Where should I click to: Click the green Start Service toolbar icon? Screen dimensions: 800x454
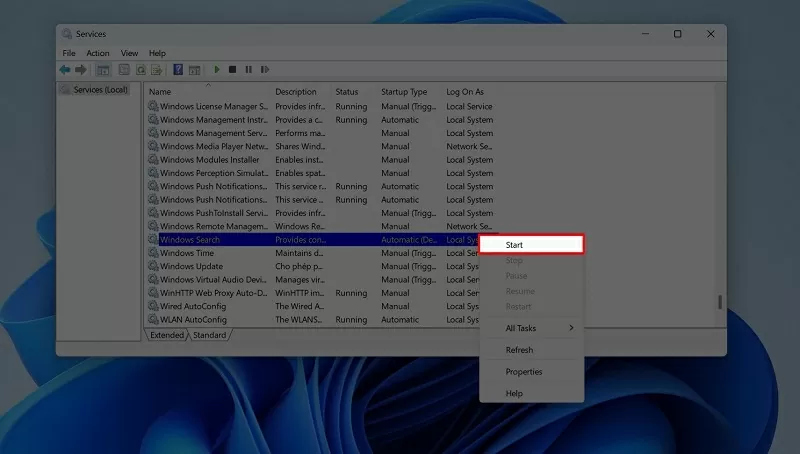(x=217, y=70)
